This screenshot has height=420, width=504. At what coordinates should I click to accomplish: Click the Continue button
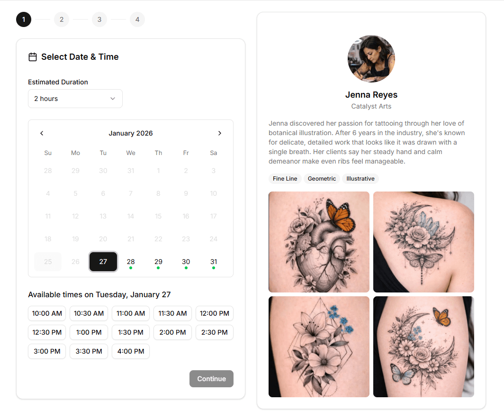point(211,379)
